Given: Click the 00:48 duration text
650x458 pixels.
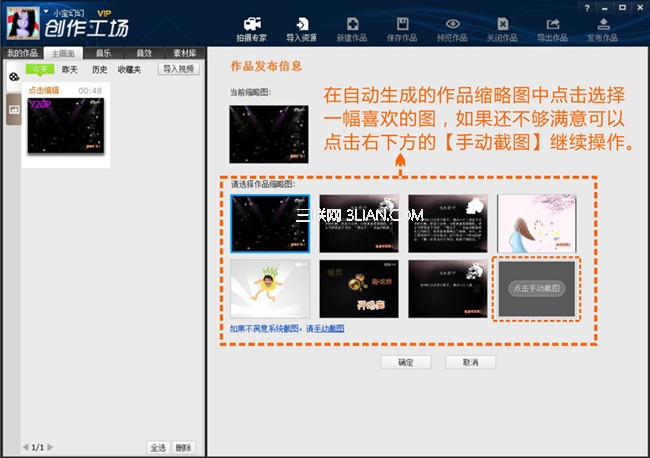Looking at the screenshot, I should (90, 90).
